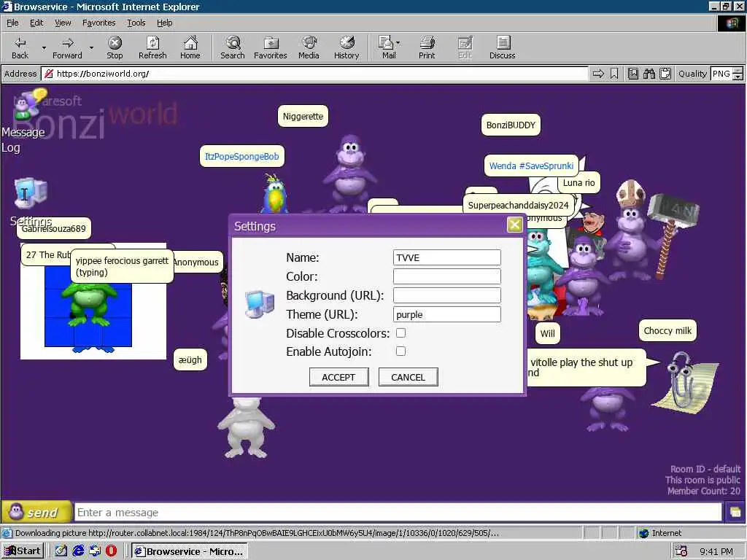Open the Tools menu
Screen dimensions: 747x560
(x=136, y=23)
